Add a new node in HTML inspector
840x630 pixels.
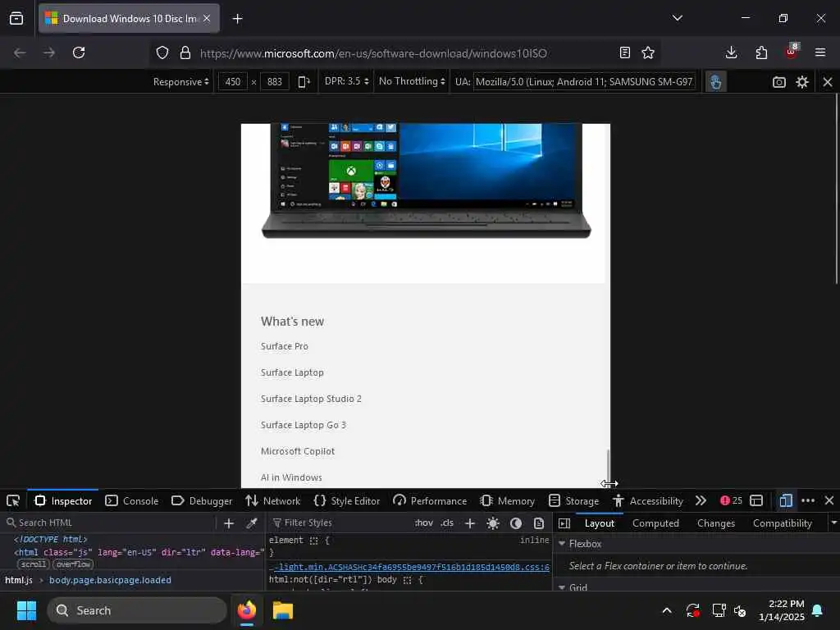click(x=229, y=523)
